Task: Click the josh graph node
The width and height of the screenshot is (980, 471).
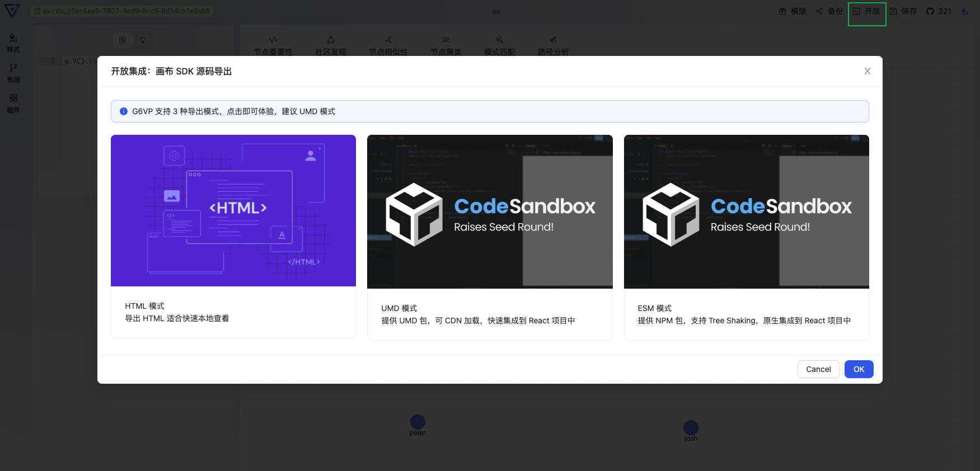Action: tap(691, 428)
